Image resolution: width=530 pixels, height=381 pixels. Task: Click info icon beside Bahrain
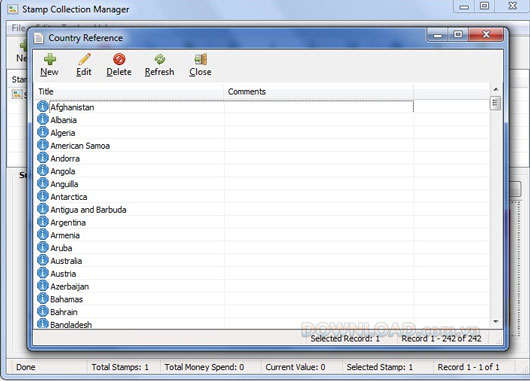pyautogui.click(x=43, y=311)
